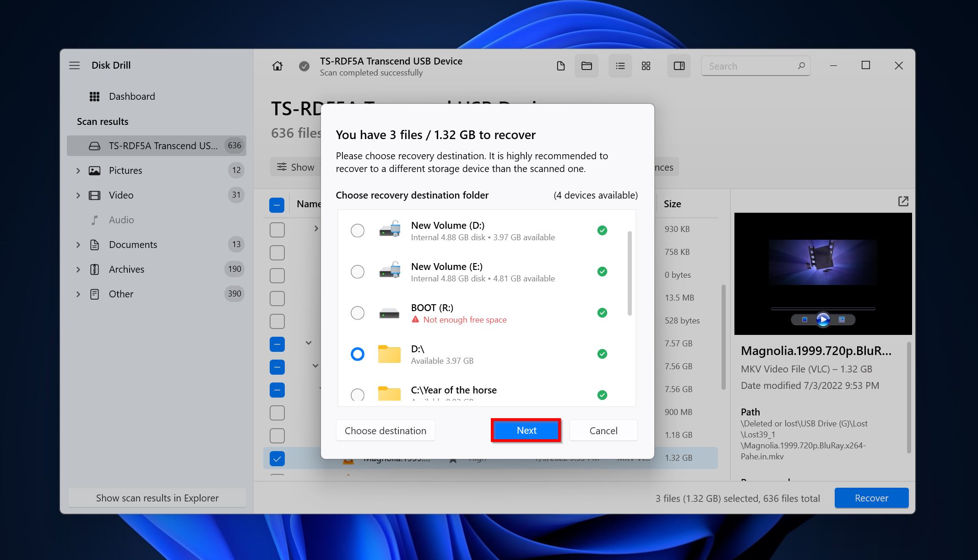
Task: Click the list view icon
Action: [619, 66]
